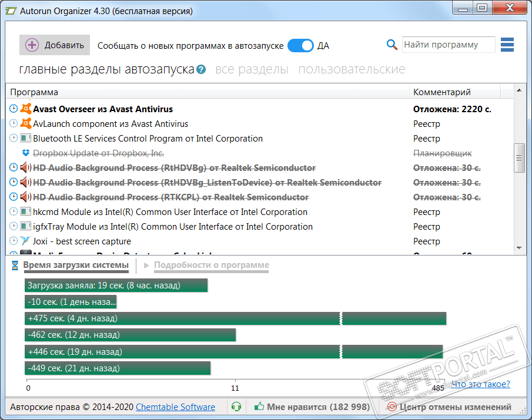Switch to пользовательские tab
The height and width of the screenshot is (420, 532).
click(352, 69)
